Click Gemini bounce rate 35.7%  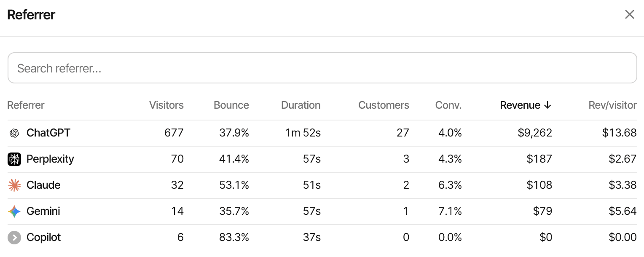(234, 211)
